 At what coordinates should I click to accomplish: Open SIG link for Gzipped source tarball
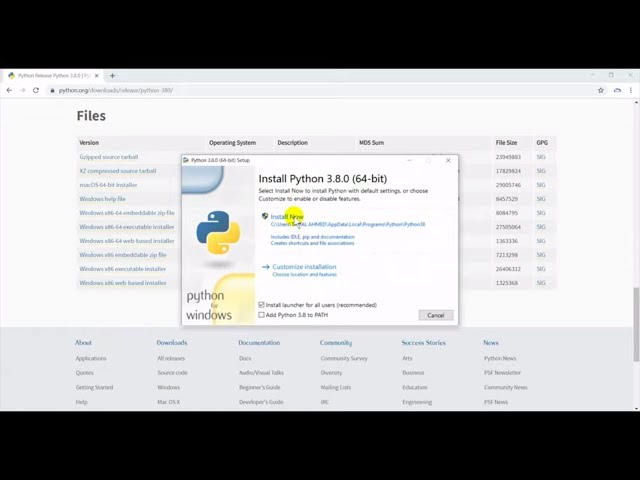[541, 157]
